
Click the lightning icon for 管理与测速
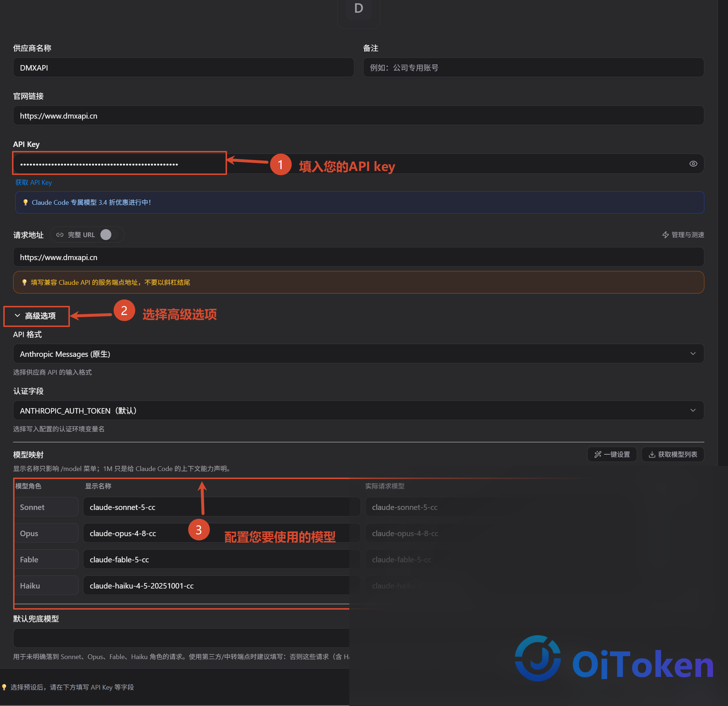point(665,235)
